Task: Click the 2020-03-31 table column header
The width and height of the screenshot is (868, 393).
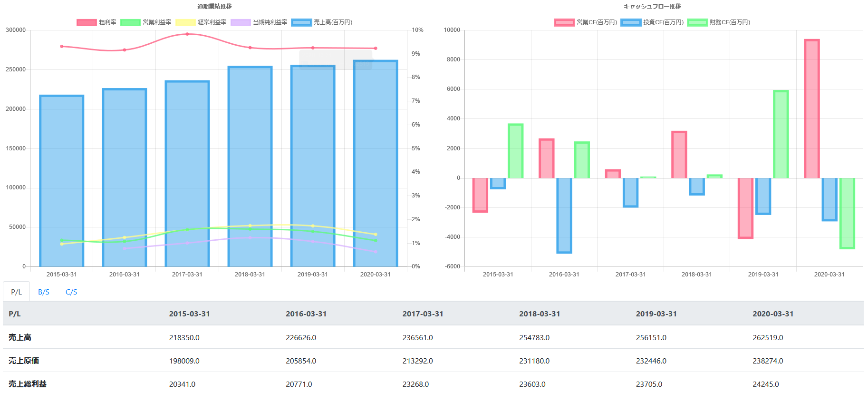Action: 772,314
